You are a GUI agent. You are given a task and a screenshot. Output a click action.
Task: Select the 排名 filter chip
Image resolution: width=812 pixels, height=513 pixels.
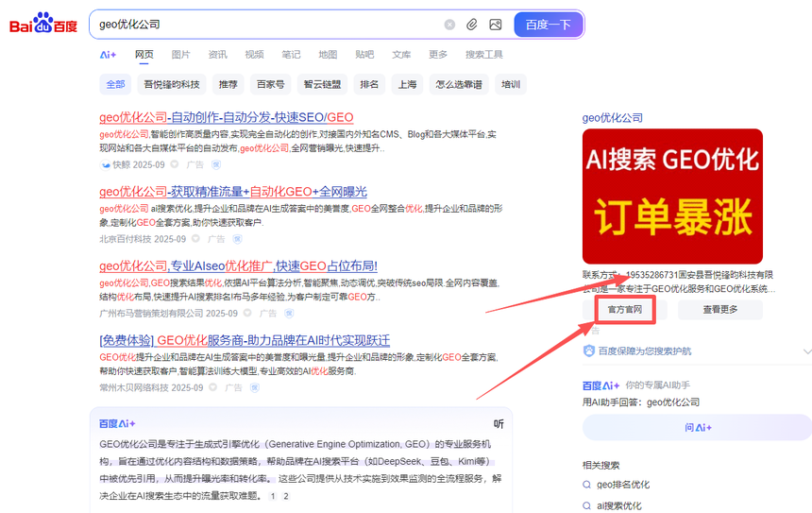369,84
